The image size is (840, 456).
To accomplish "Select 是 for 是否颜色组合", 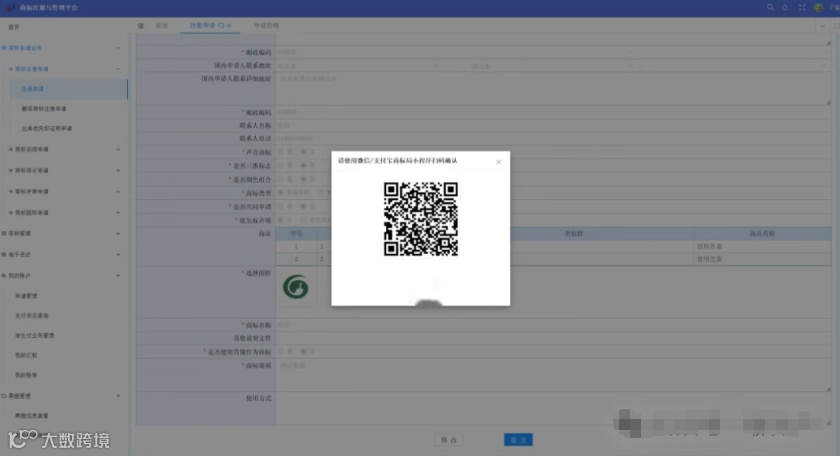I will click(281, 180).
